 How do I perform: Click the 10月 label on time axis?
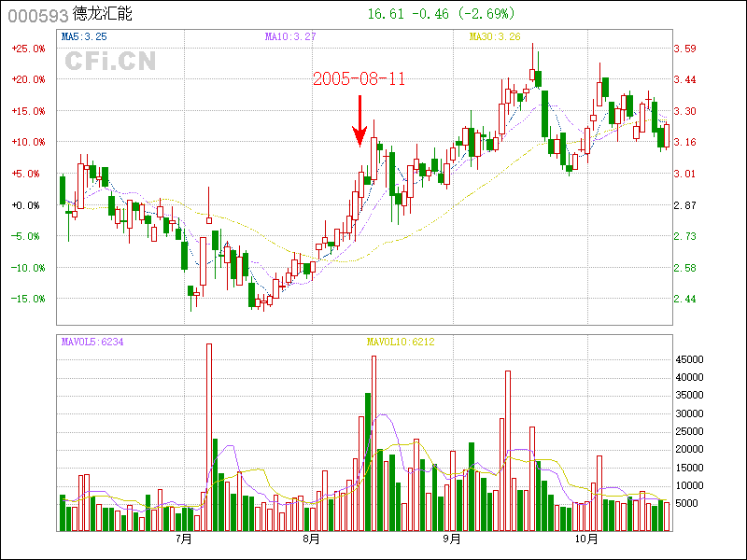pyautogui.click(x=585, y=539)
